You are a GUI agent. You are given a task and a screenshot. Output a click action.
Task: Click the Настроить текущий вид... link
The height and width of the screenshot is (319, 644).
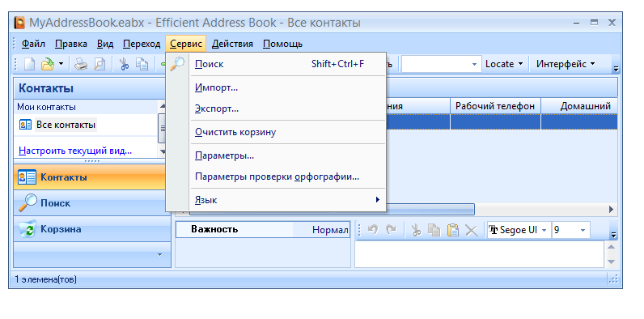(75, 151)
